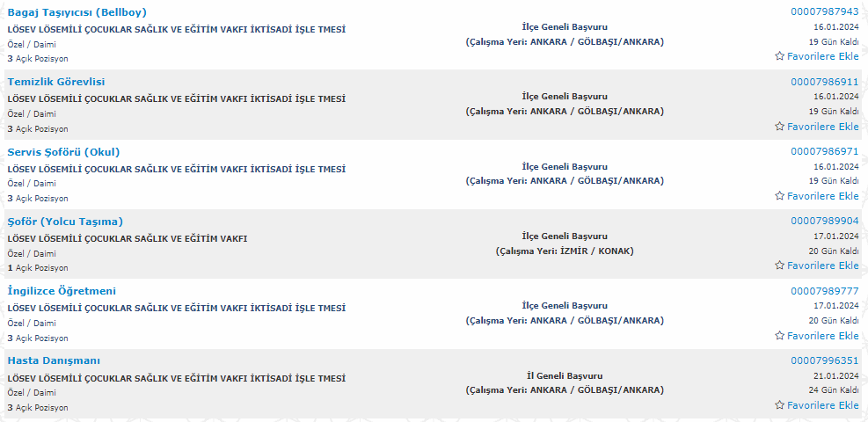Viewport: 868px width, 422px height.
Task: Click star icon for Bagaj Taşıyıcısı listing
Action: 779,56
